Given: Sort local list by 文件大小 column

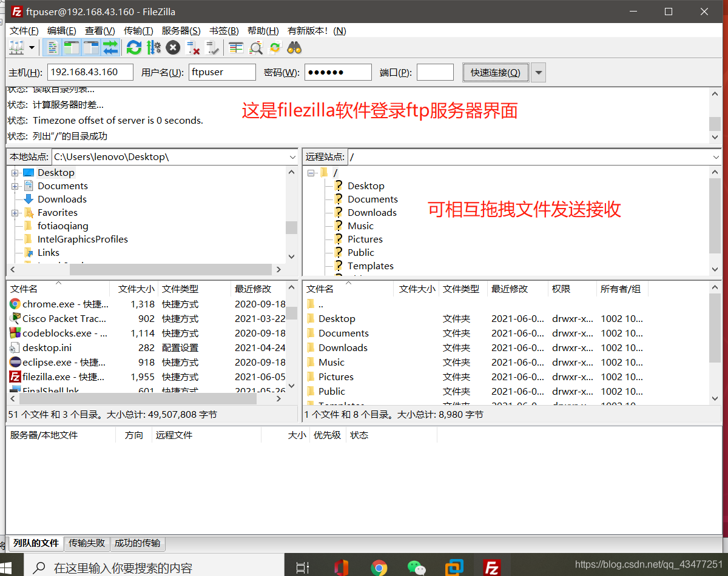Looking at the screenshot, I should tap(134, 289).
